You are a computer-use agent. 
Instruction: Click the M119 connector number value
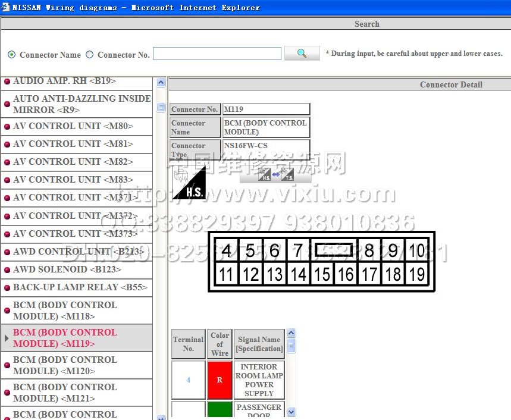(x=266, y=109)
